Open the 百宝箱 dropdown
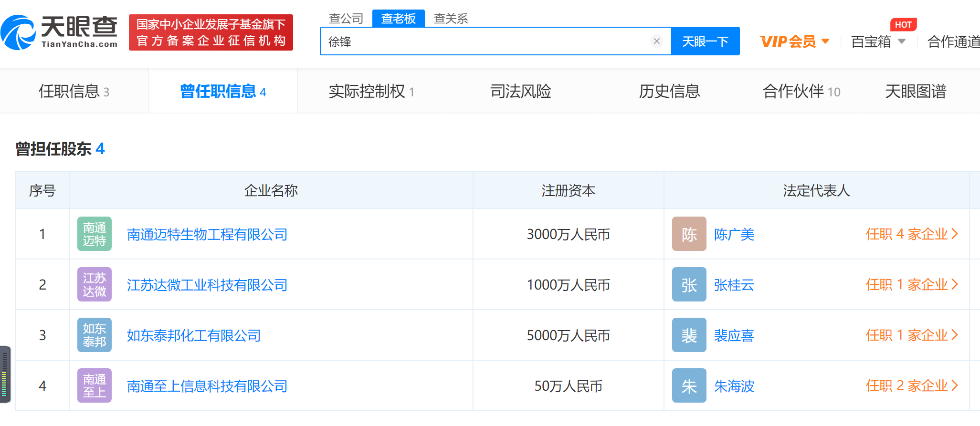Viewport: 980px width, 426px height. pyautogui.click(x=878, y=42)
